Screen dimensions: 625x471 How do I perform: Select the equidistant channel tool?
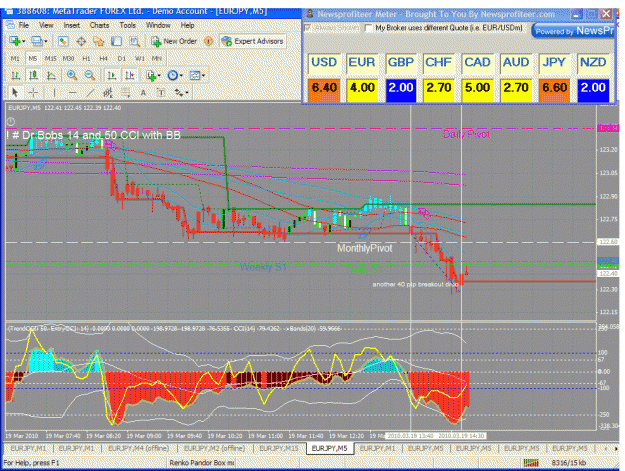(108, 93)
